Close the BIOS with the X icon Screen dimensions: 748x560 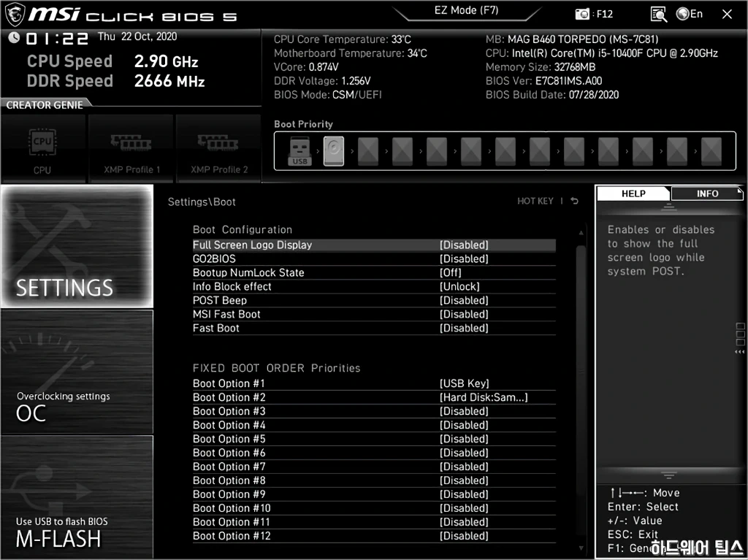point(727,15)
